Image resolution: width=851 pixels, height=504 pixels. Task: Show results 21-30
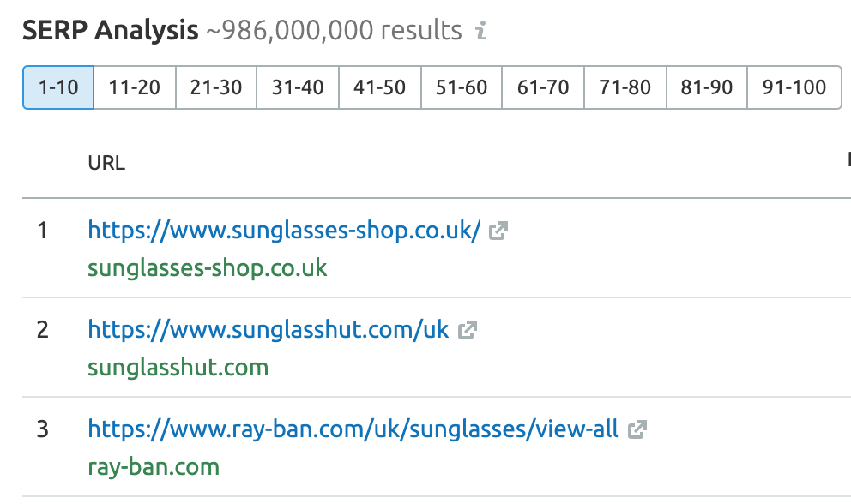pyautogui.click(x=216, y=87)
